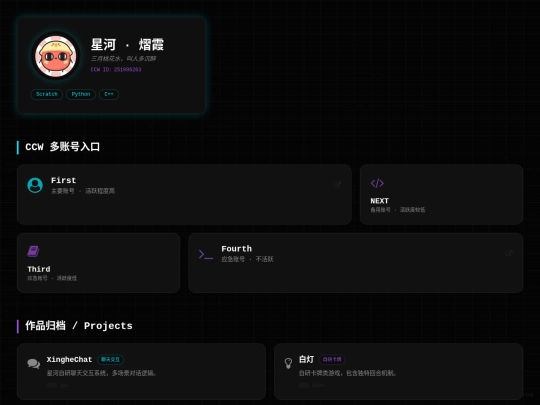Click the C++ skill tag
Viewport: 540px width, 405px height.
click(109, 94)
